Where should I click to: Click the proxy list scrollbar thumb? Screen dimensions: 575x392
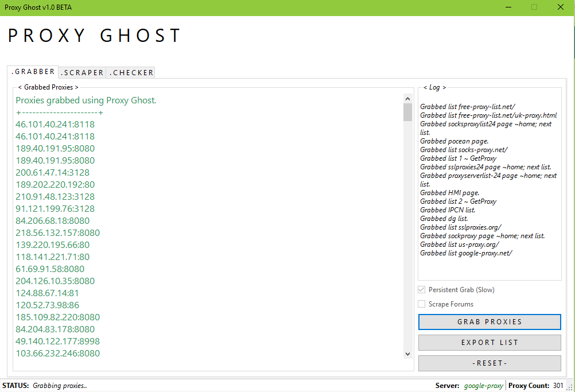[x=408, y=112]
